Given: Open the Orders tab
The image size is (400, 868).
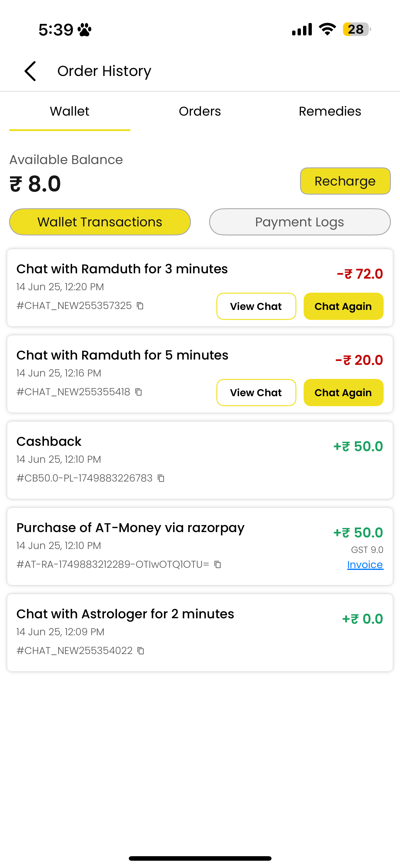Looking at the screenshot, I should [200, 112].
